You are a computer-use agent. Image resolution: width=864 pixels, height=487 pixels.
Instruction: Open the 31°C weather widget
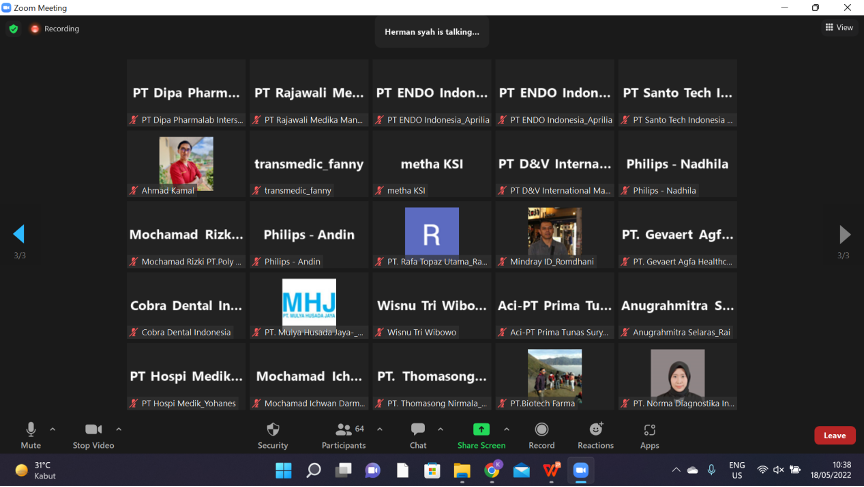point(36,470)
